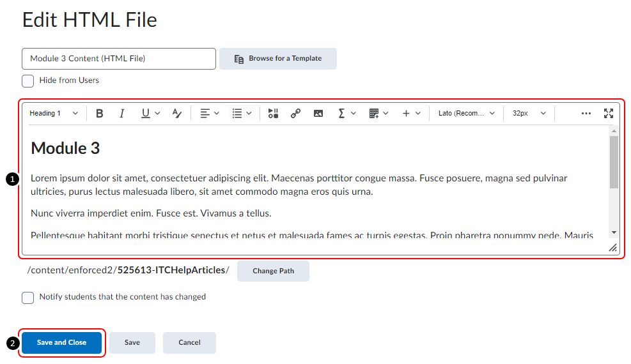This screenshot has width=631, height=364.
Task: Click the Save and Close button
Action: (61, 343)
